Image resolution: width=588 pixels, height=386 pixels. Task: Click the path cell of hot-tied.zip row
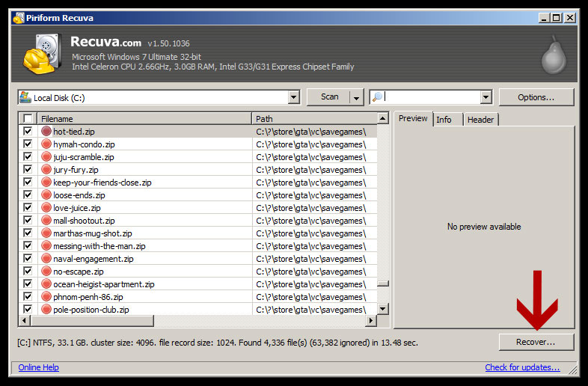click(314, 132)
